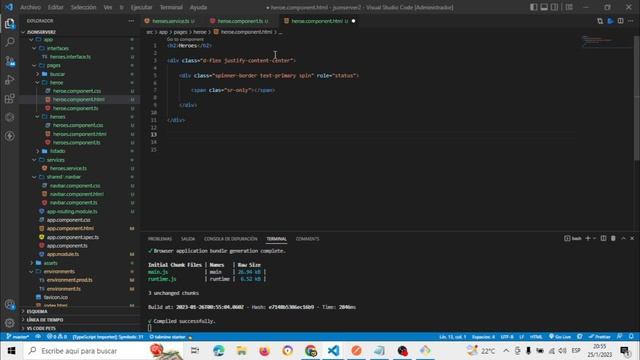
Task: Expand the buscar folder
Action: [38, 74]
